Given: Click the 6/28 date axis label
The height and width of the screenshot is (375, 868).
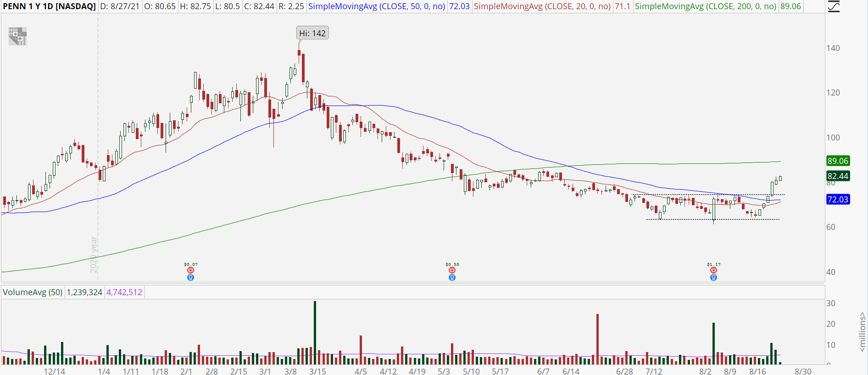Looking at the screenshot, I should (624, 371).
